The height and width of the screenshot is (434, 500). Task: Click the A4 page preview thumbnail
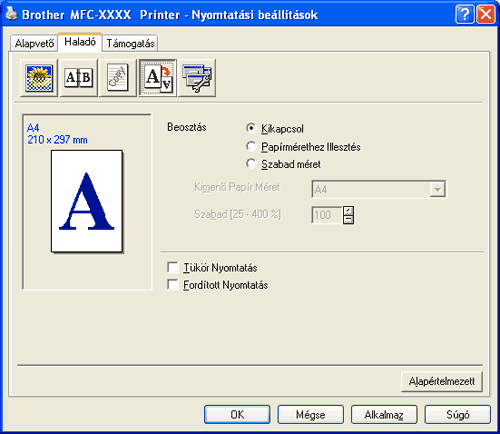87,201
